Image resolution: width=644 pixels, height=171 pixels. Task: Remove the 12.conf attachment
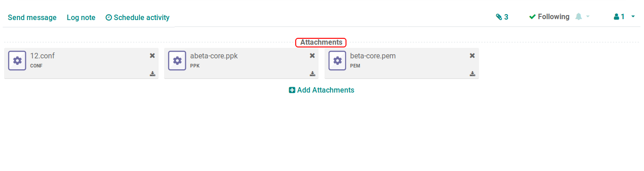click(153, 56)
